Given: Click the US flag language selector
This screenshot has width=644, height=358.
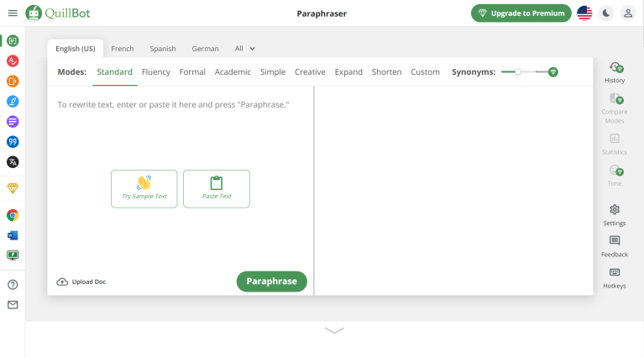Looking at the screenshot, I should pyautogui.click(x=584, y=13).
